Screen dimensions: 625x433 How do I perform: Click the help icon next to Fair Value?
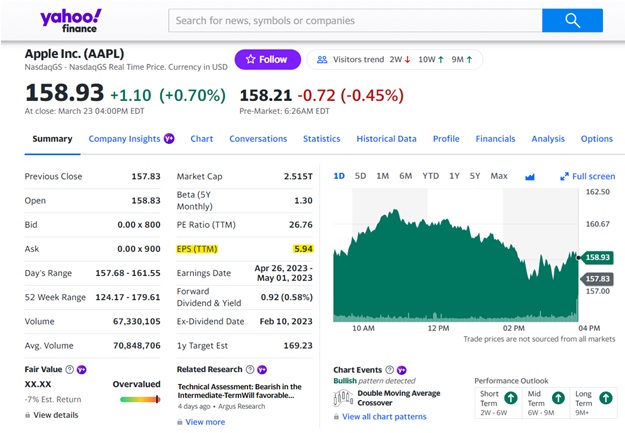click(69, 369)
